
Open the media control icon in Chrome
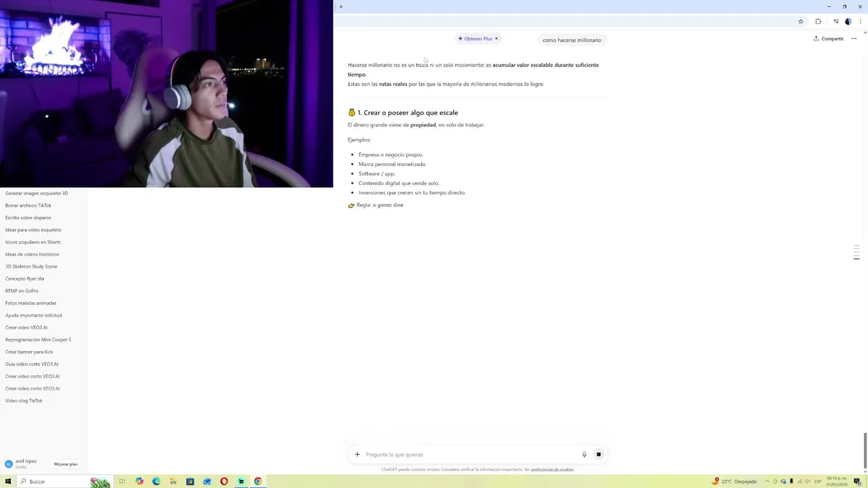(x=835, y=22)
